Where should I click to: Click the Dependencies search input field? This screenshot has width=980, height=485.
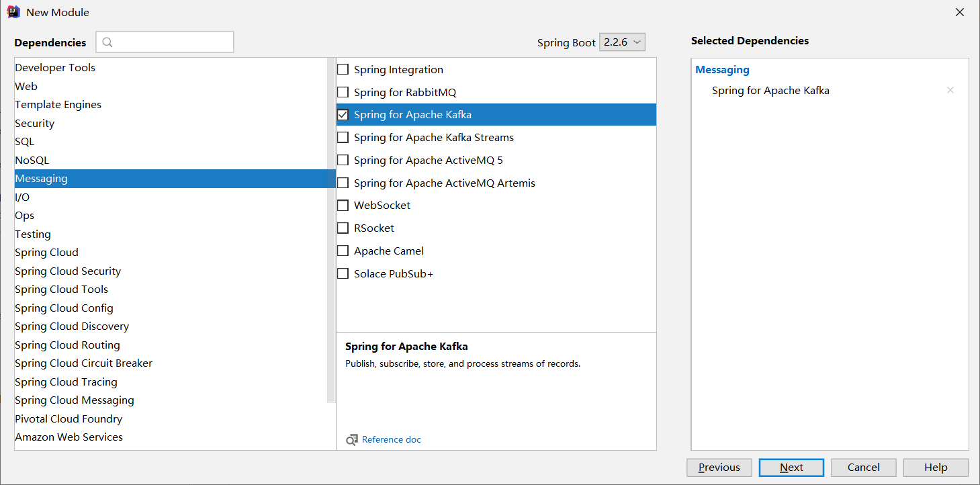(165, 42)
